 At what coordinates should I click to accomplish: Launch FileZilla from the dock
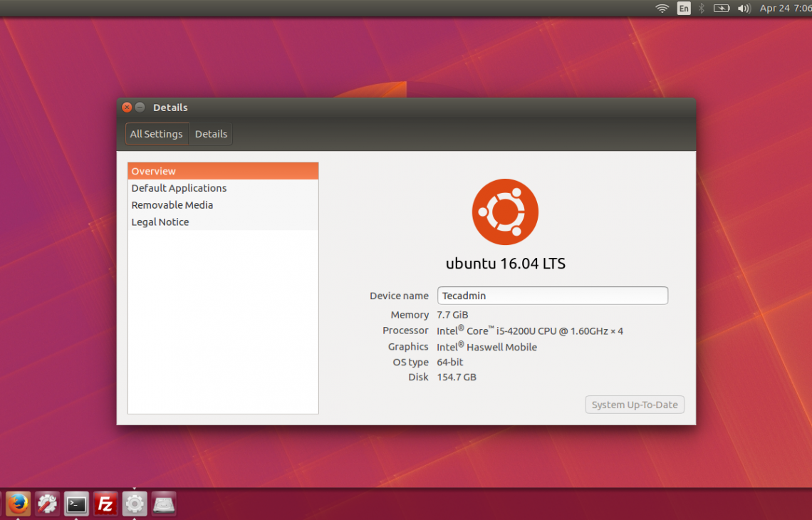click(x=105, y=504)
